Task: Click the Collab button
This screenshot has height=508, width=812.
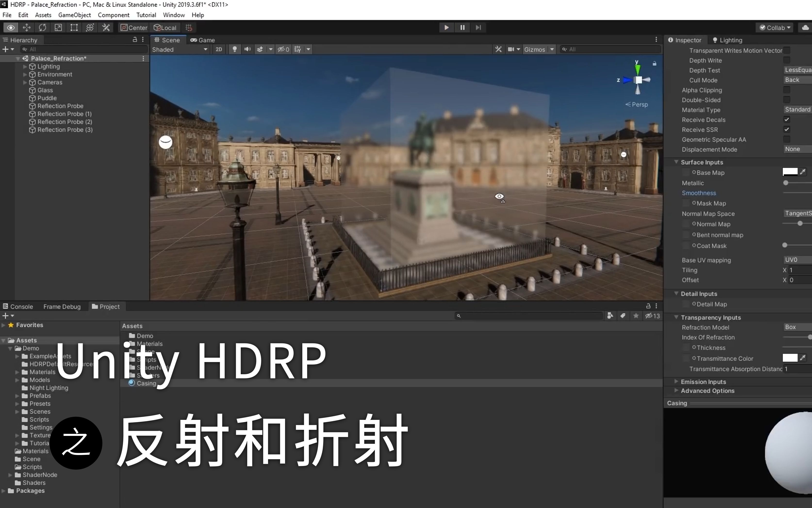Action: click(x=774, y=27)
